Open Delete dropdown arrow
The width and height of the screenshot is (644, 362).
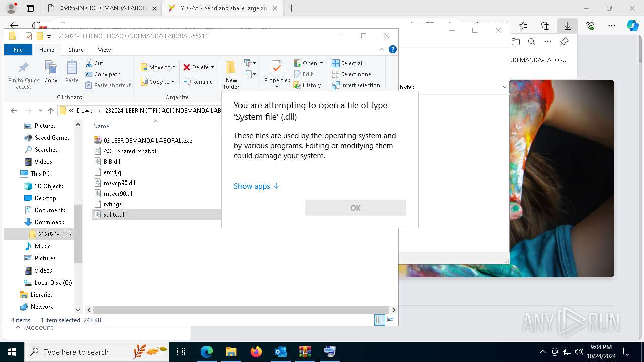[212, 67]
